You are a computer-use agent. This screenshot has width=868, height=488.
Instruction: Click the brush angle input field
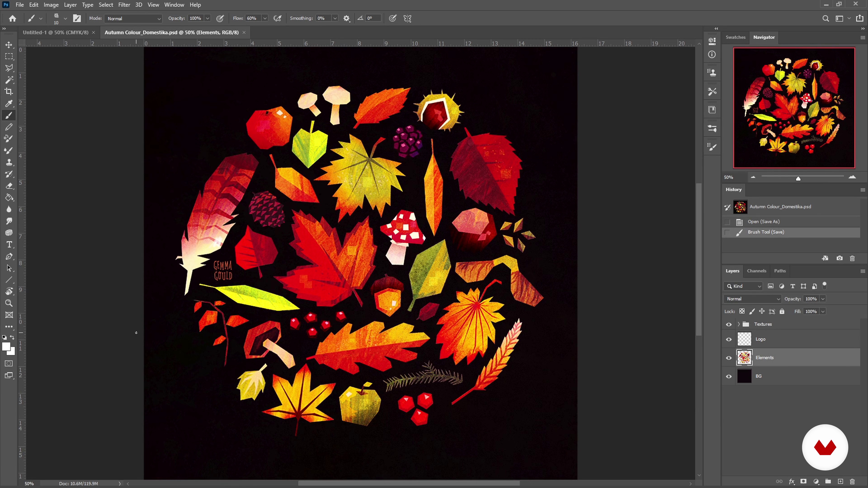coord(373,19)
